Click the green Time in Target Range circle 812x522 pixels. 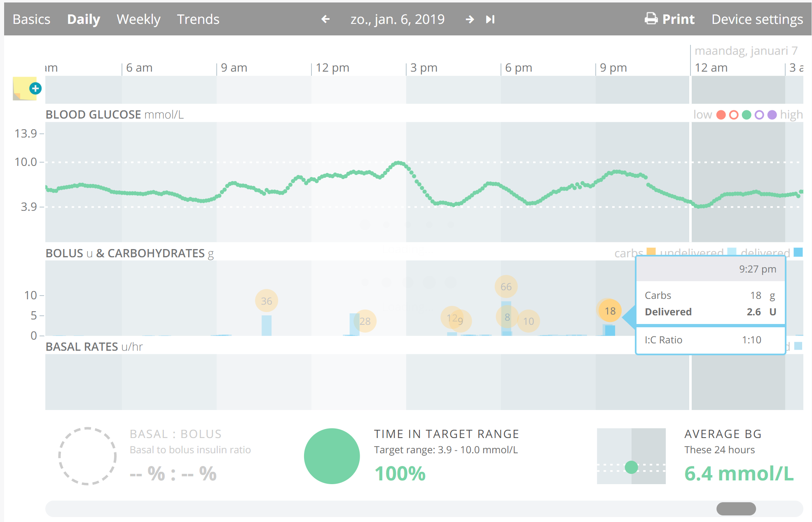click(x=332, y=456)
